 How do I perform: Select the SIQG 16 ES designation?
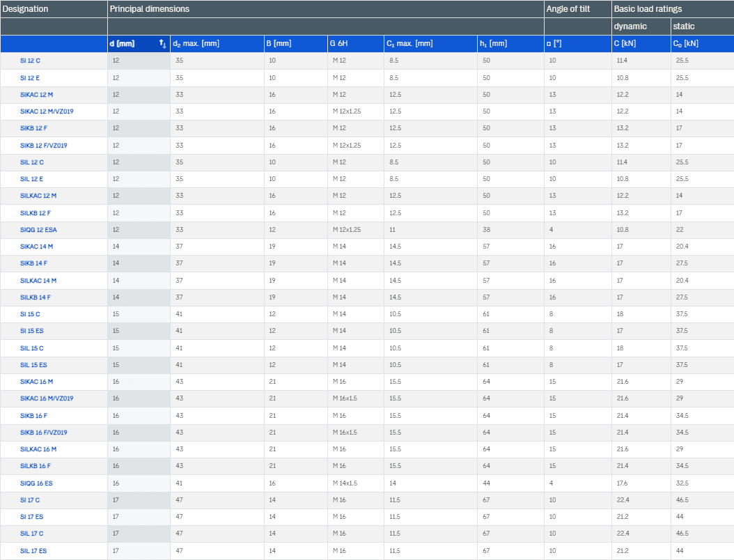pos(36,483)
